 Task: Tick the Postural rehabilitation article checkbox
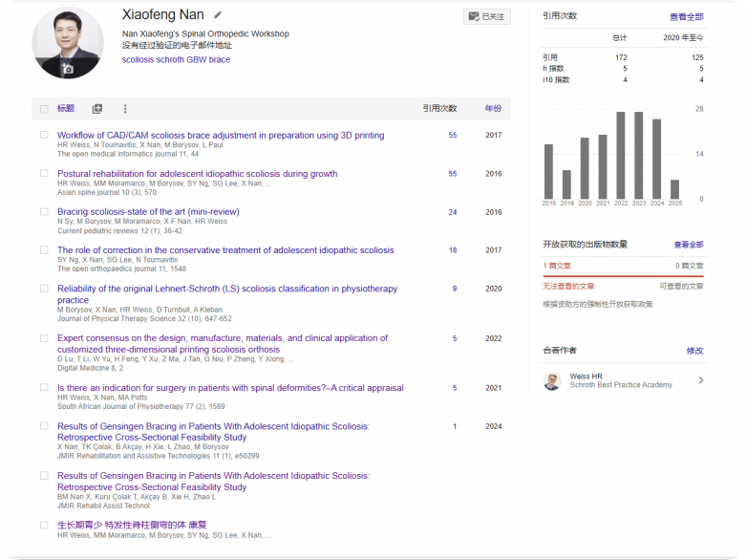click(44, 174)
